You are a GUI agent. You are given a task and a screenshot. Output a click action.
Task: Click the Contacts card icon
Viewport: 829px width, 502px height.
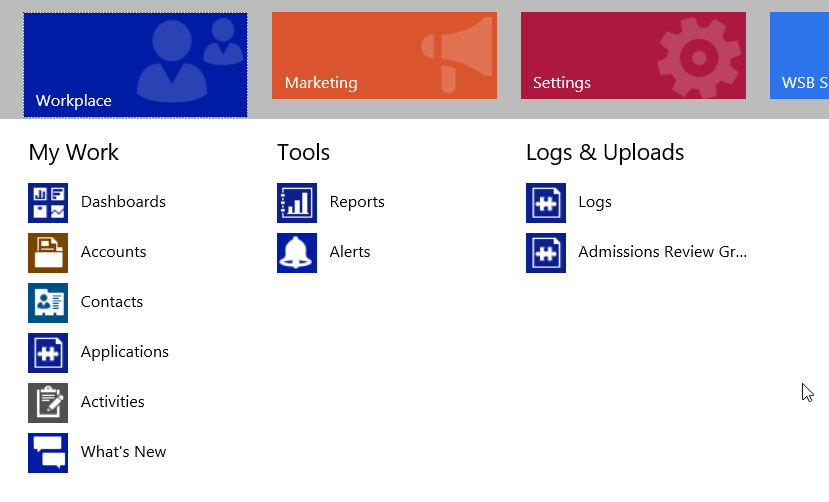point(48,303)
